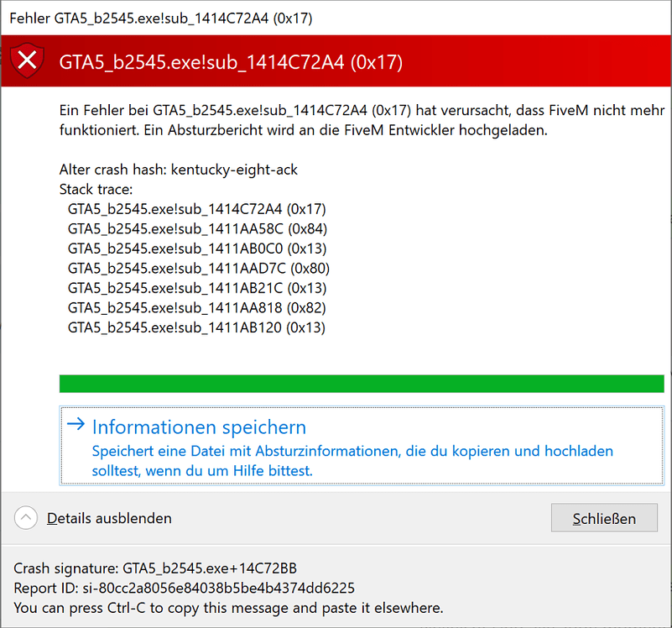Select the stack trace line sub_1411AA58C
Viewport: 672px width, 628px height.
[198, 228]
